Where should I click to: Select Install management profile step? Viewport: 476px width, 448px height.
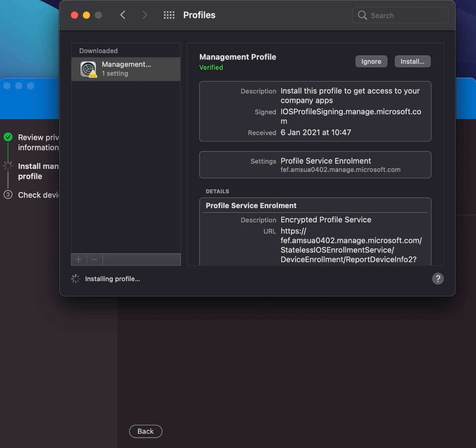(x=38, y=171)
